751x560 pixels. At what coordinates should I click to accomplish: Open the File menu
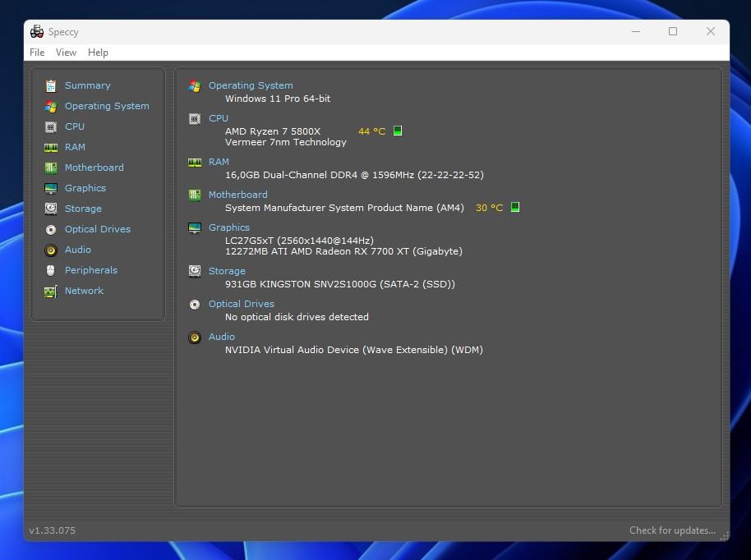pos(37,53)
